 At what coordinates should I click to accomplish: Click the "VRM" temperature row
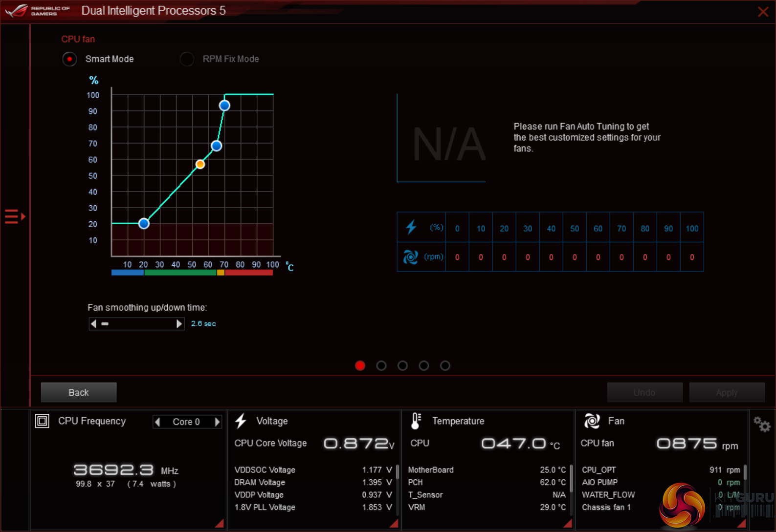(x=487, y=507)
